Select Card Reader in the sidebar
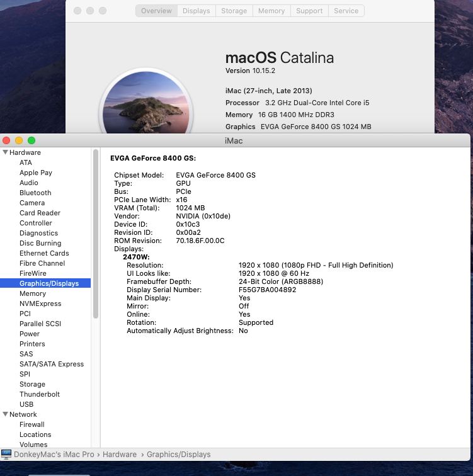The image size is (473, 476). [x=40, y=213]
